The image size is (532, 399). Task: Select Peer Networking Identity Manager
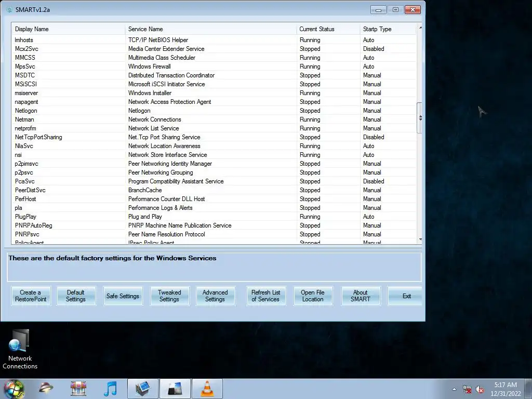point(170,164)
